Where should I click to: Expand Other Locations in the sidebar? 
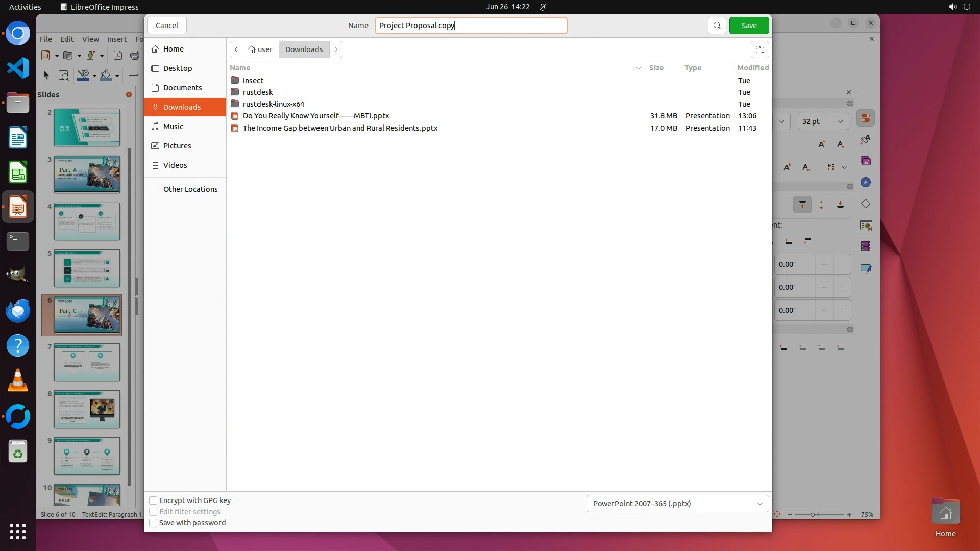[x=190, y=189]
